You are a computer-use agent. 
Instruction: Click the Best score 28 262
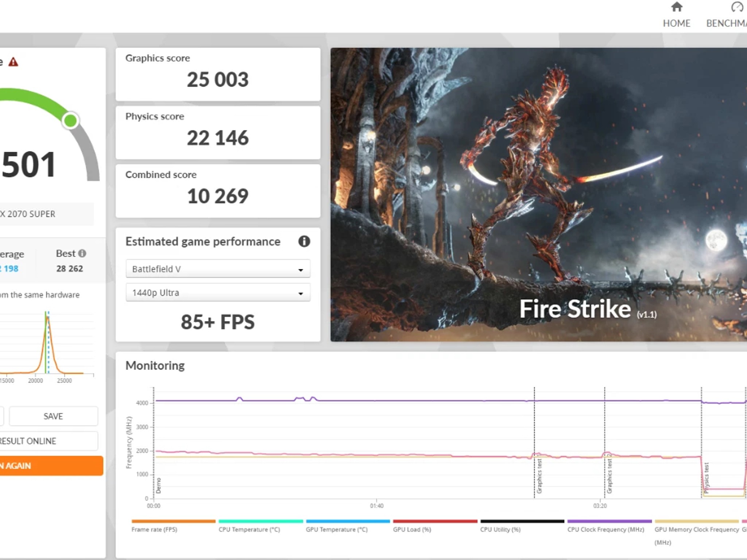tap(70, 269)
